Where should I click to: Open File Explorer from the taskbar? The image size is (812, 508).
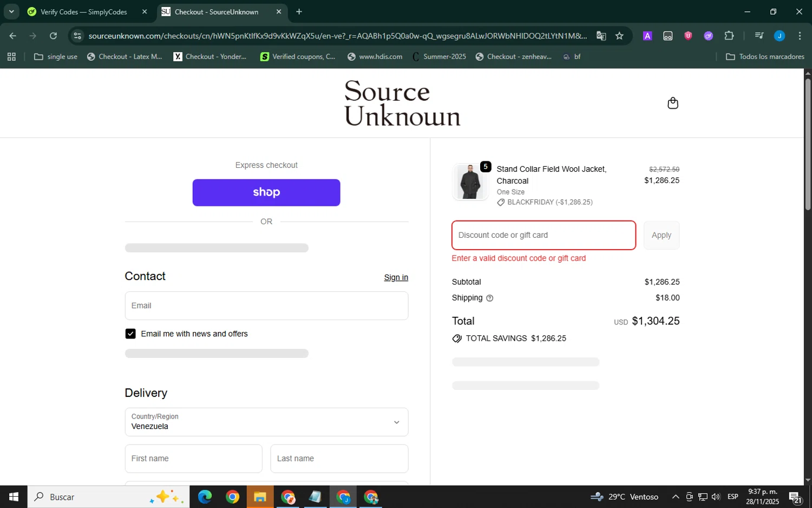tap(260, 497)
